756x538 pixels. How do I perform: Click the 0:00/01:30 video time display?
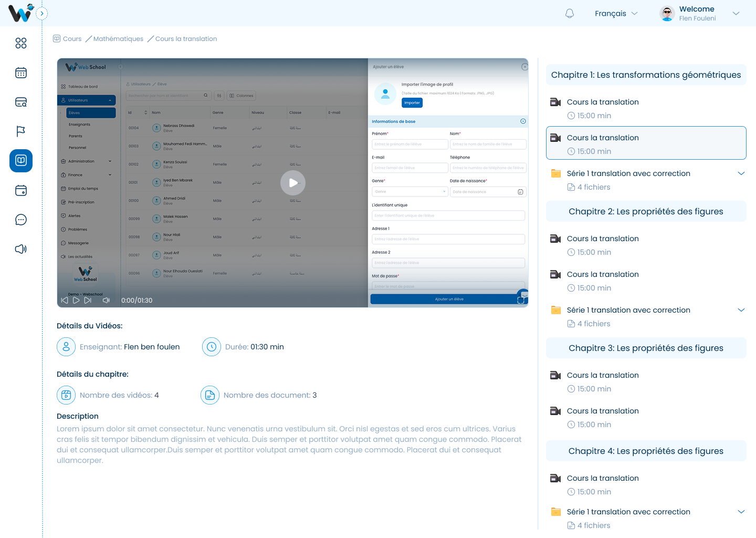coord(137,301)
